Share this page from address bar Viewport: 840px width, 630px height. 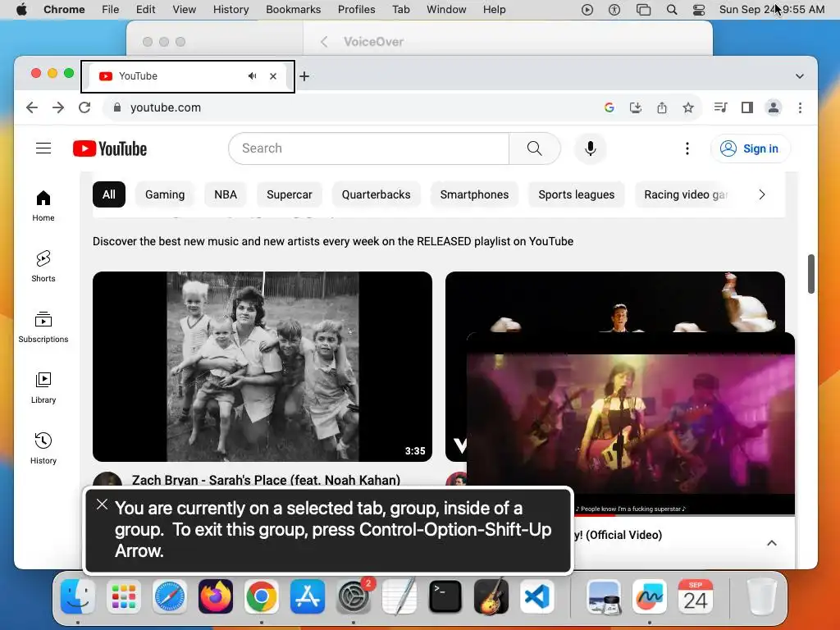coord(662,107)
